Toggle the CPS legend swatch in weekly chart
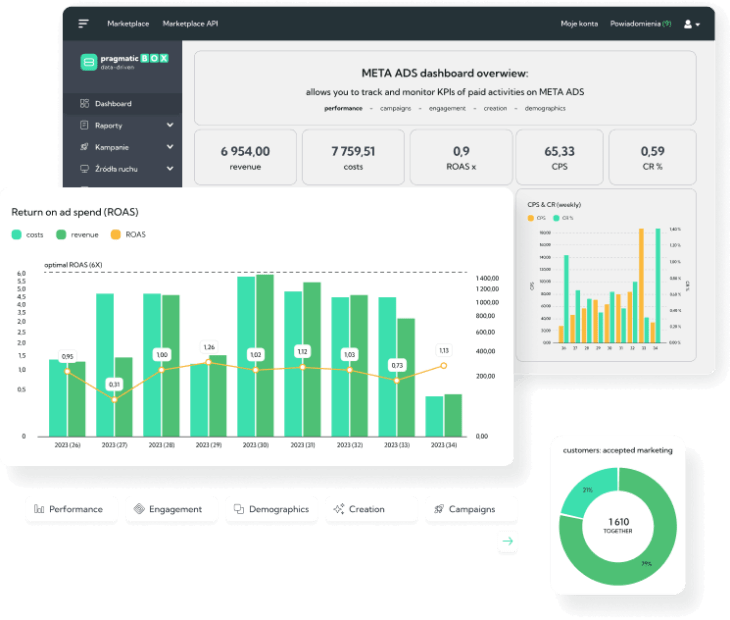The image size is (730, 620). point(530,217)
